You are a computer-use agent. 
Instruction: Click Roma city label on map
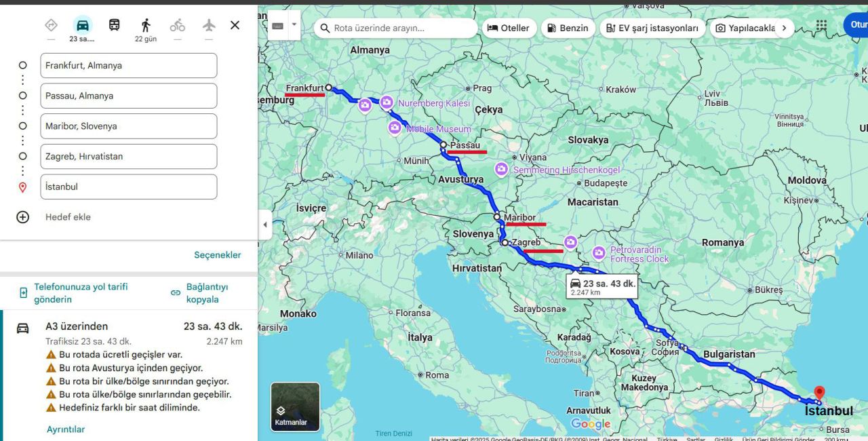tap(437, 375)
